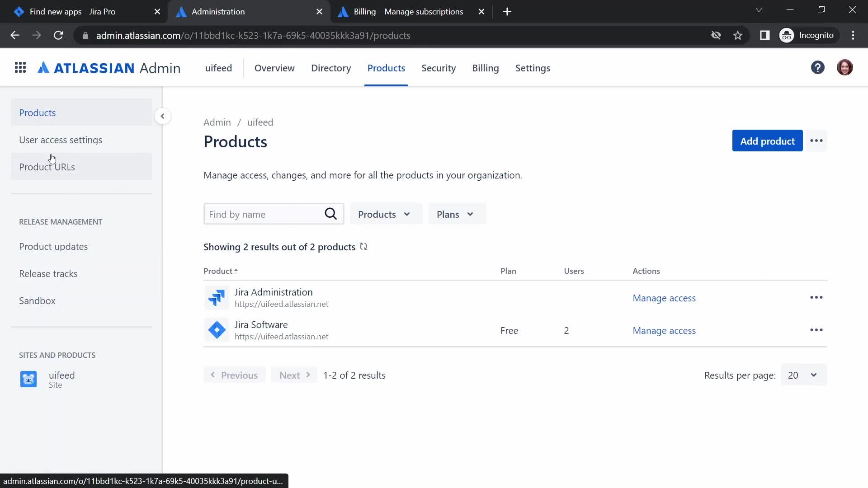This screenshot has height=488, width=868.
Task: Open User access settings in sidebar
Action: coord(81,140)
